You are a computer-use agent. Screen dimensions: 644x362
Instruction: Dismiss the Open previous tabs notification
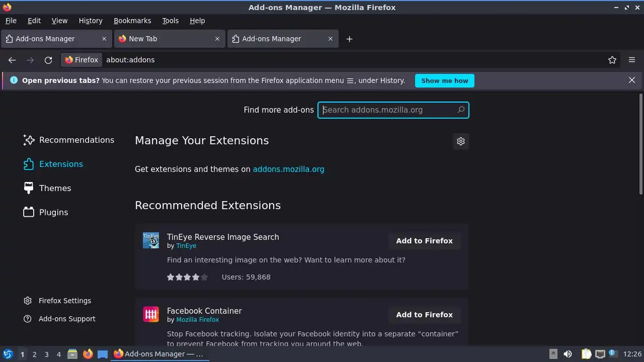coord(632,80)
